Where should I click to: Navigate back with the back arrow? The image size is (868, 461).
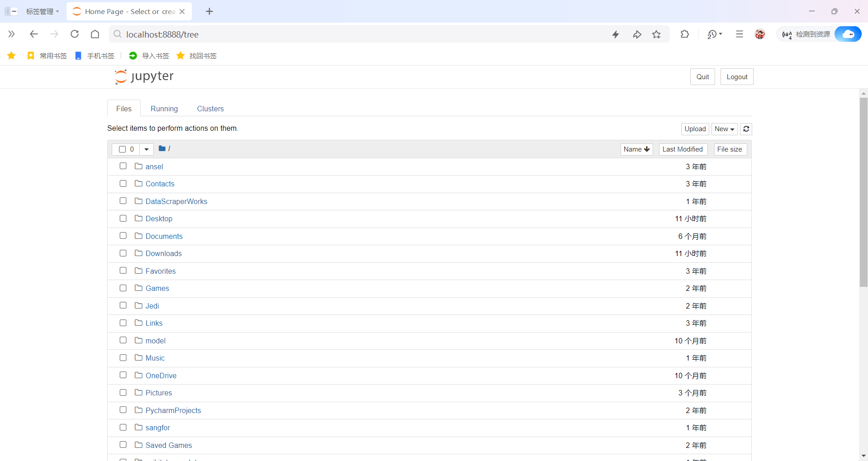point(34,34)
